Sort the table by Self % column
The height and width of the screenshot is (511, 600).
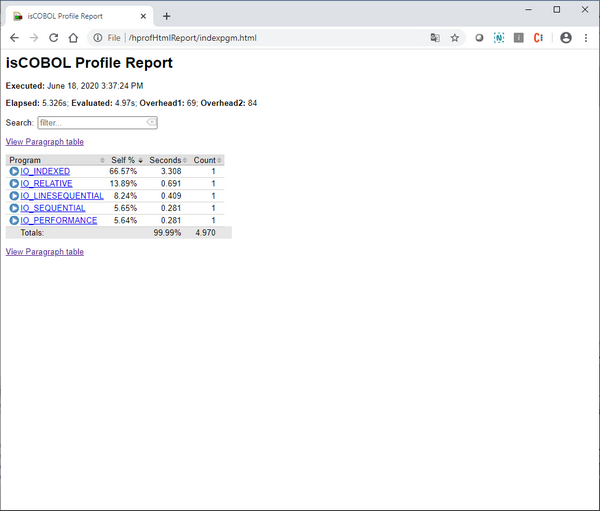tap(127, 160)
